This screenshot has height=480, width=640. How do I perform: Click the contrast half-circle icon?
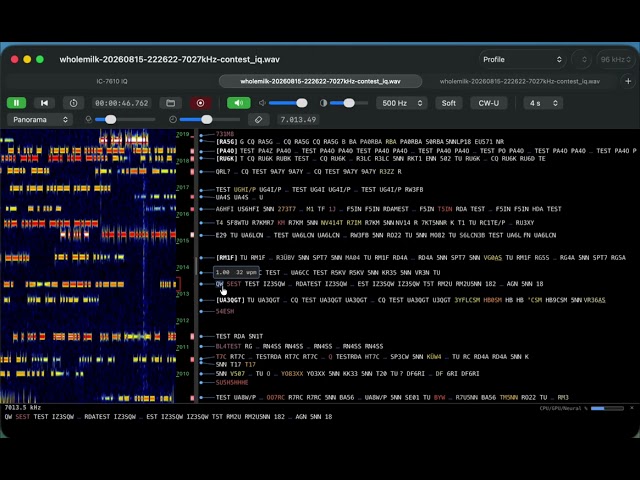click(x=323, y=103)
